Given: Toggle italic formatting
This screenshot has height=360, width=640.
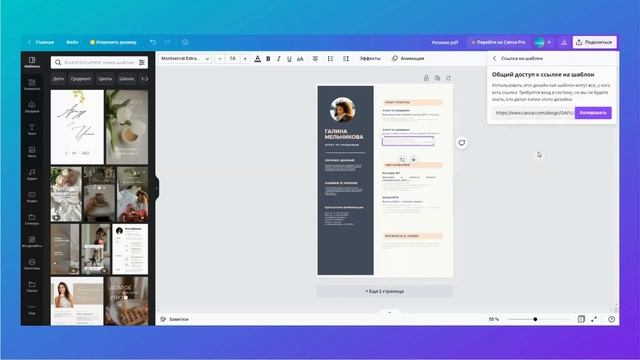Looking at the screenshot, I should pyautogui.click(x=279, y=59).
